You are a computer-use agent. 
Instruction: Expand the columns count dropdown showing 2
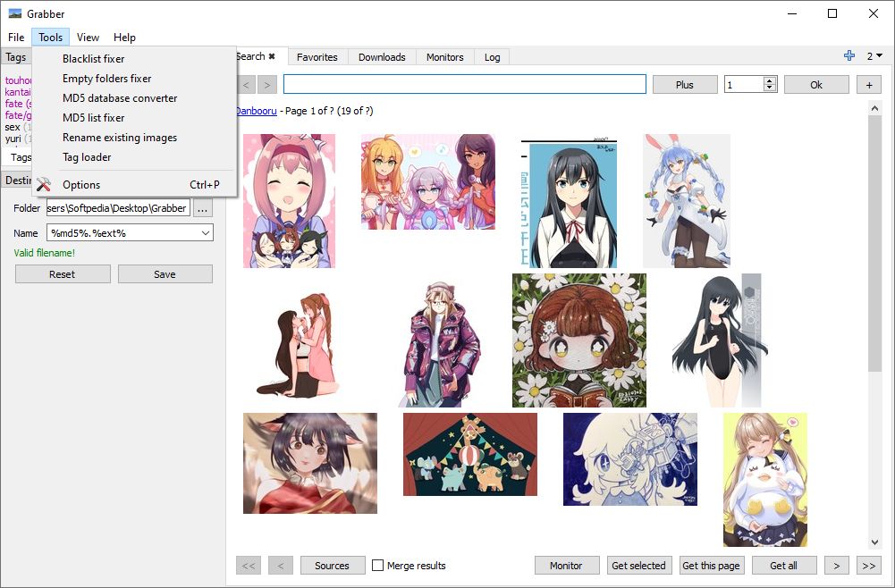point(874,56)
